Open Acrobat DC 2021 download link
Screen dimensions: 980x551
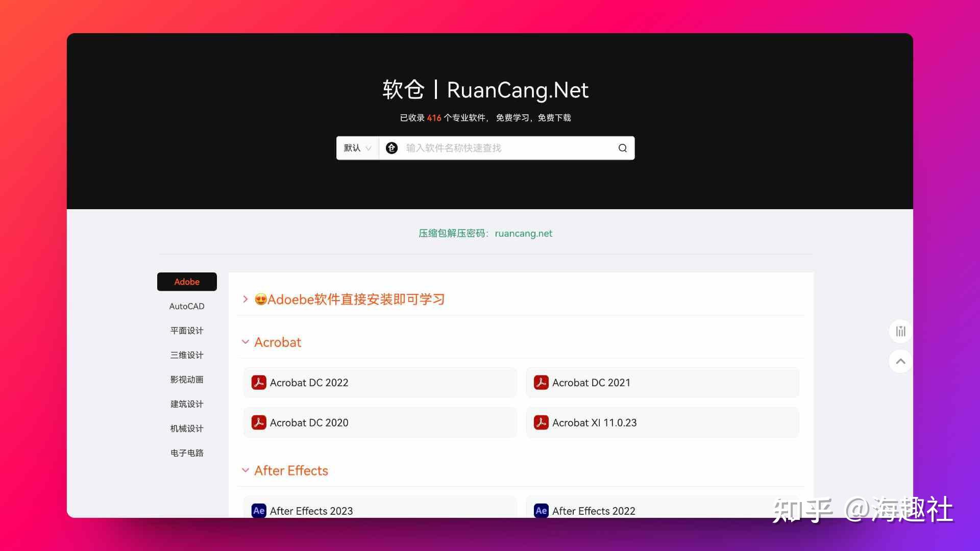click(663, 383)
